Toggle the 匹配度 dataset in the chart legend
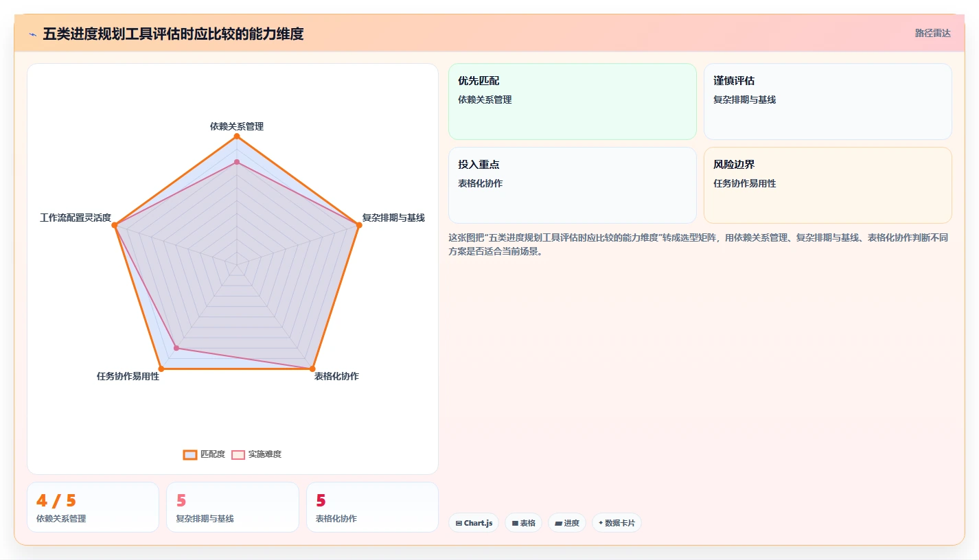The image size is (979, 560). tap(204, 454)
